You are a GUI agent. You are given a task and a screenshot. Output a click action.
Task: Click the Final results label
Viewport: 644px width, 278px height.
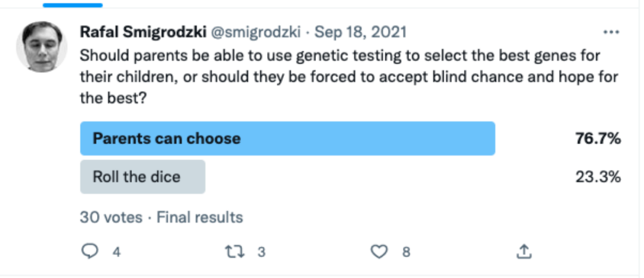click(x=200, y=217)
